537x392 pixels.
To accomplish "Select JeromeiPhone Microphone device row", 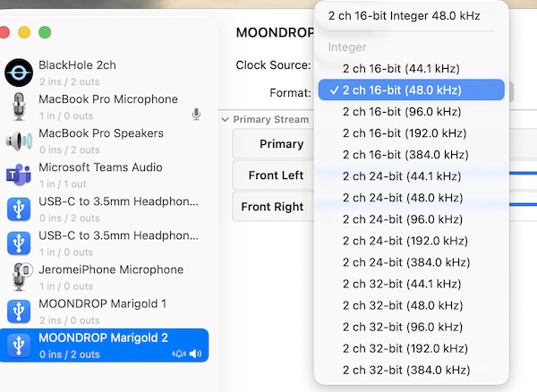I will pos(104,277).
